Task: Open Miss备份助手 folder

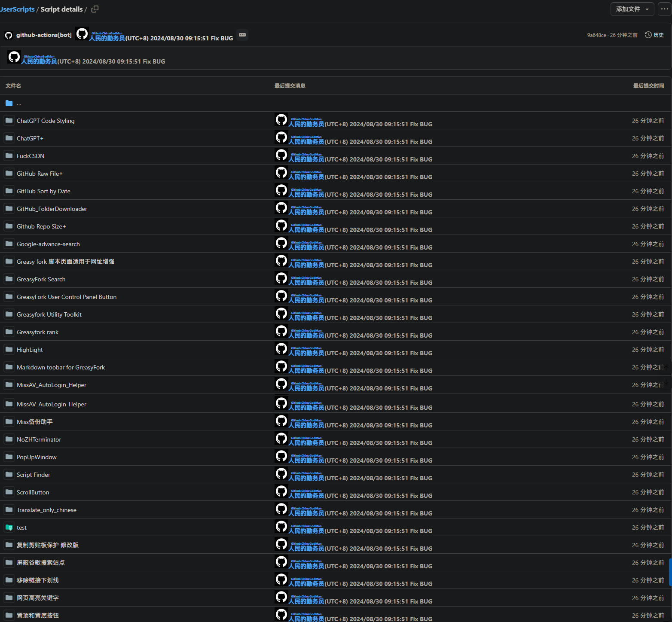Action: 35,422
